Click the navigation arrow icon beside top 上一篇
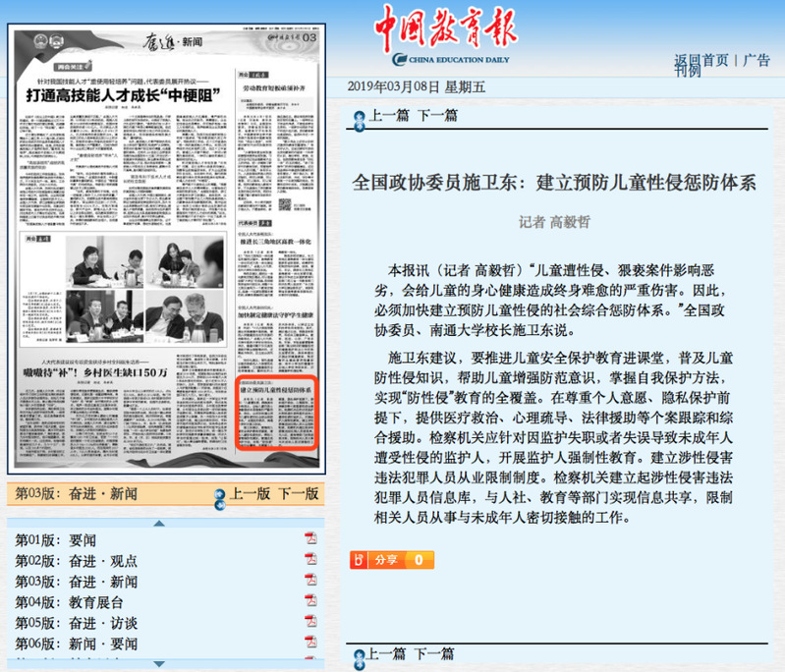Viewport: 785px width, 672px height. (x=359, y=121)
